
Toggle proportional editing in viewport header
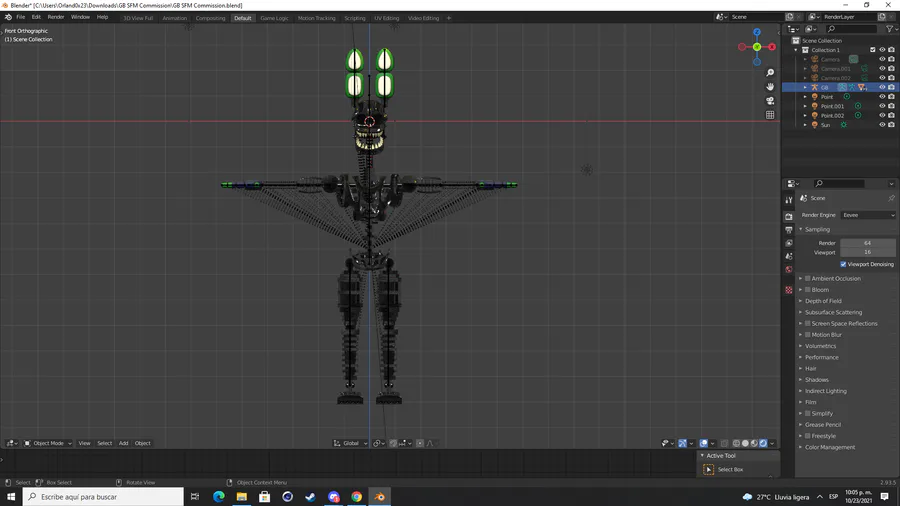420,443
